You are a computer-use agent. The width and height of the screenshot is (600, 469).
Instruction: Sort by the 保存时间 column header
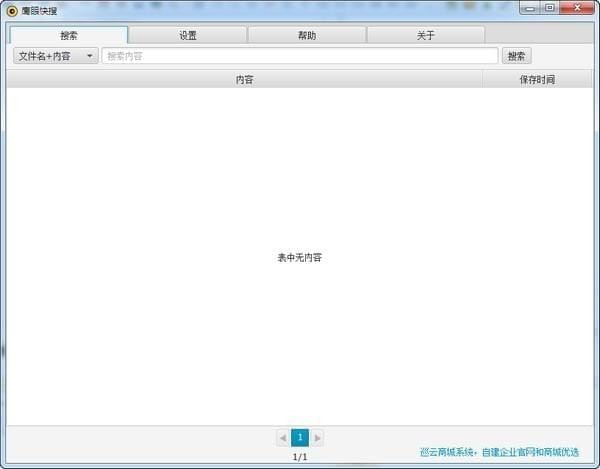pos(537,79)
